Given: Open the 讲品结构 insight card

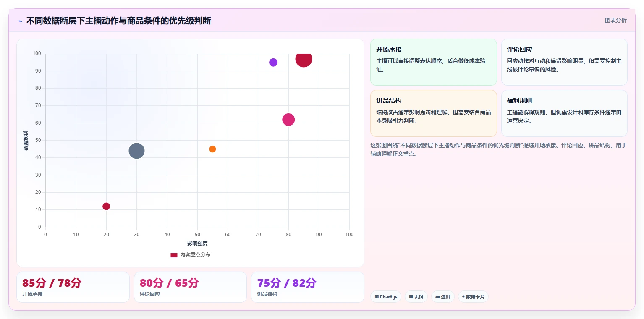Looking at the screenshot, I should click(434, 113).
